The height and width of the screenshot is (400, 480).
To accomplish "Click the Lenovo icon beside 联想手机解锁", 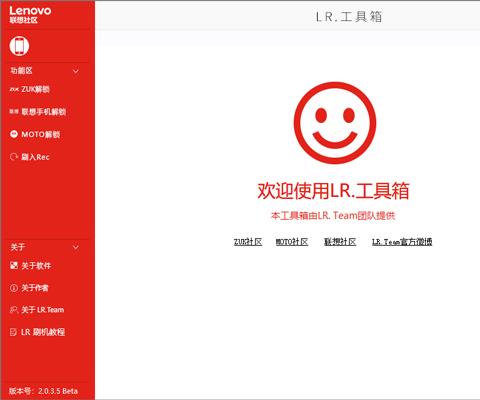I will tap(14, 112).
